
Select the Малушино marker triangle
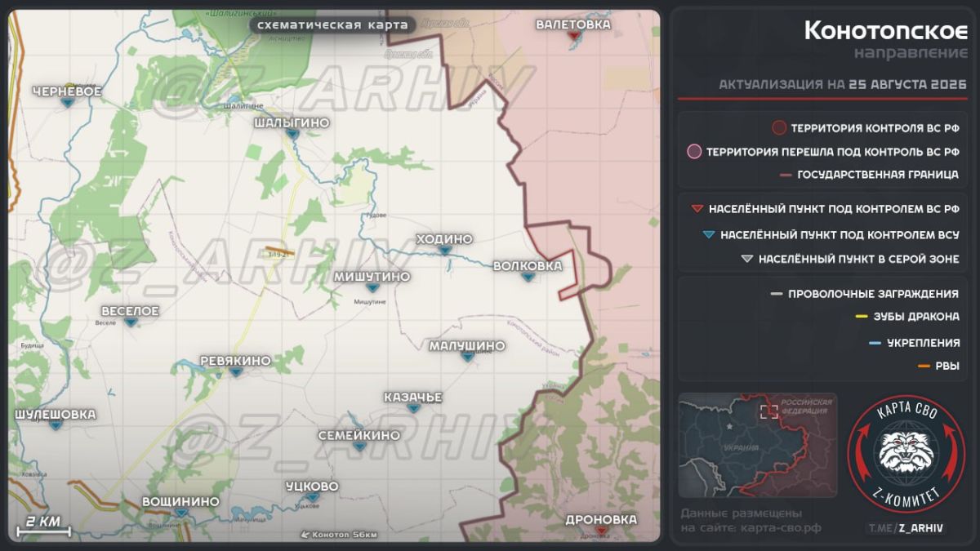tap(467, 357)
